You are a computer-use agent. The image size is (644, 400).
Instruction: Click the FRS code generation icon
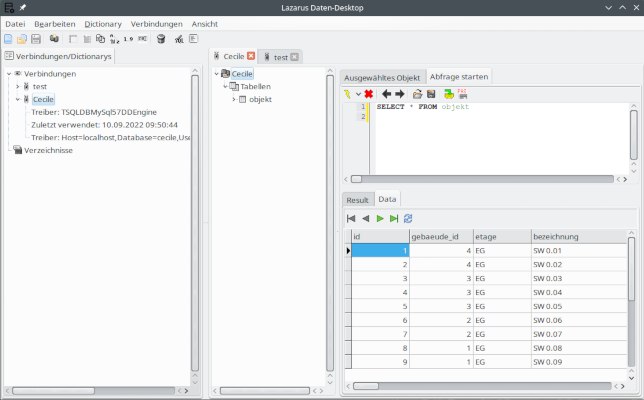coord(462,94)
